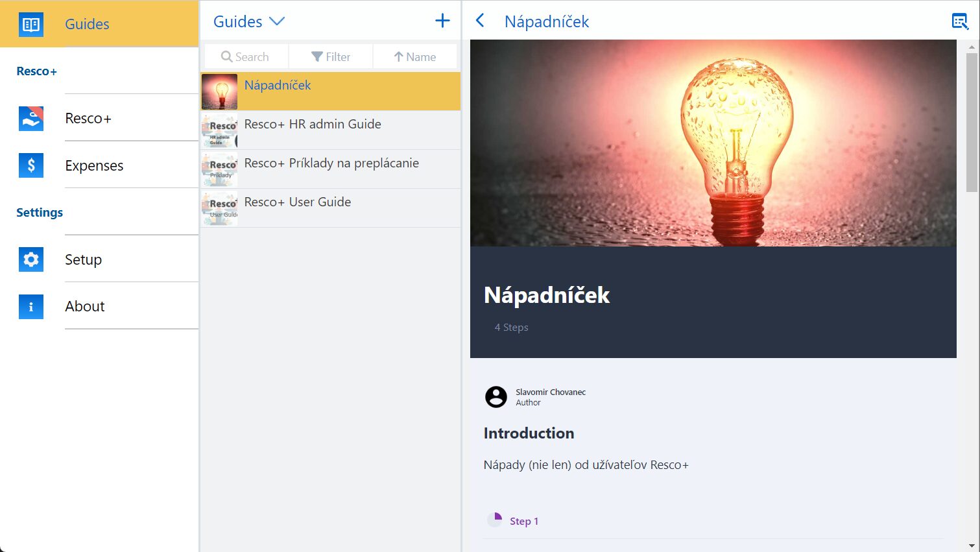Open Step 1 link

pos(524,521)
